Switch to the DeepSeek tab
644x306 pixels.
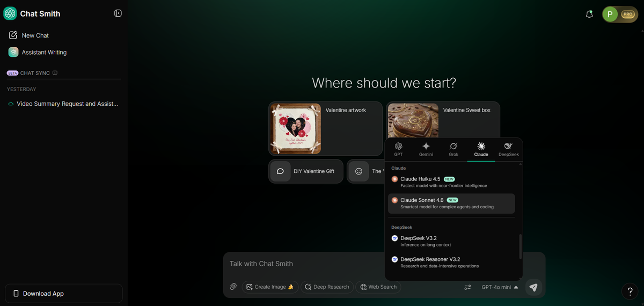(509, 150)
